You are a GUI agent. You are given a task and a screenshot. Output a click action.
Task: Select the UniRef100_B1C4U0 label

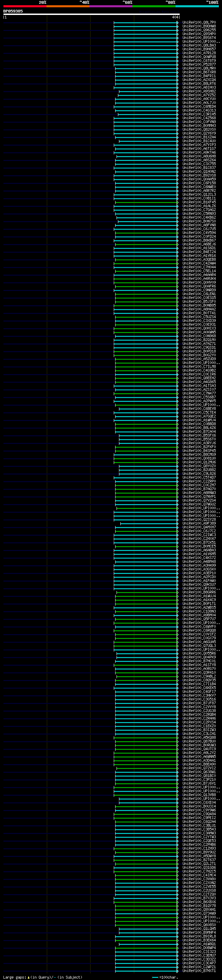point(199,141)
